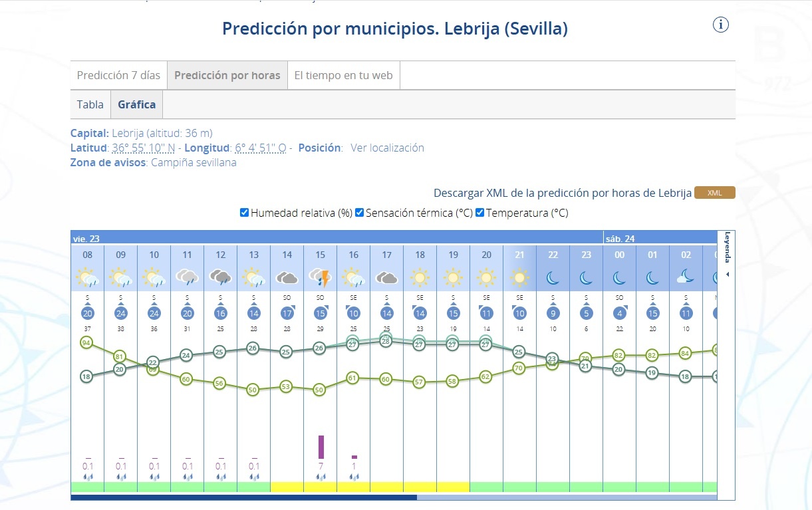Click the wind speed 24 marker at hour 09
Screen dimensions: 812x510
[x=121, y=314]
